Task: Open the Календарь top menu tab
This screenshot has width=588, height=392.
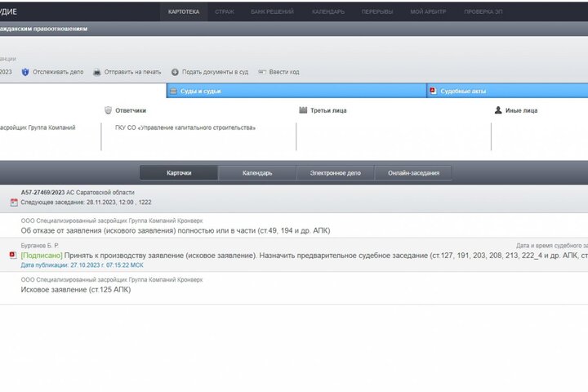Action: coord(328,11)
